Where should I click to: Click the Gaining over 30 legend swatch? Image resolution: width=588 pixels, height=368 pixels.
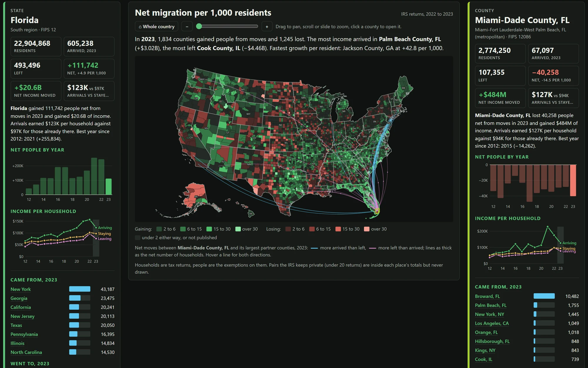tap(238, 229)
